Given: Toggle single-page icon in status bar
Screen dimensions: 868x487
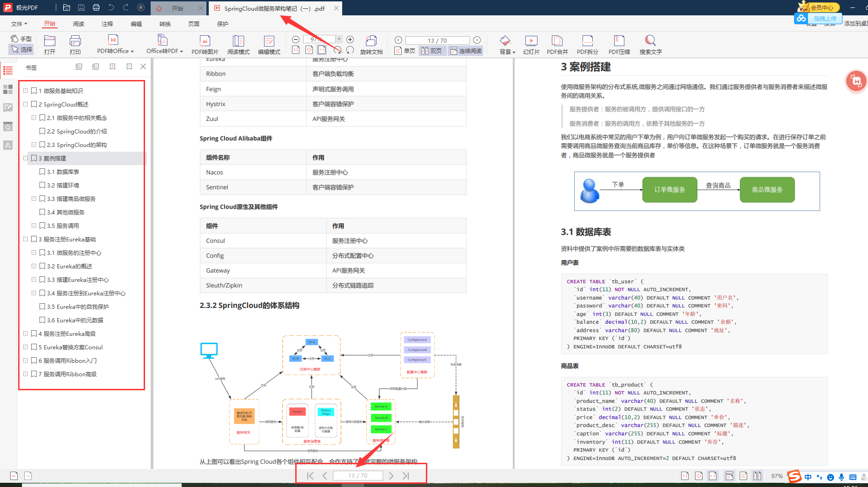Looking at the screenshot, I should [x=743, y=475].
